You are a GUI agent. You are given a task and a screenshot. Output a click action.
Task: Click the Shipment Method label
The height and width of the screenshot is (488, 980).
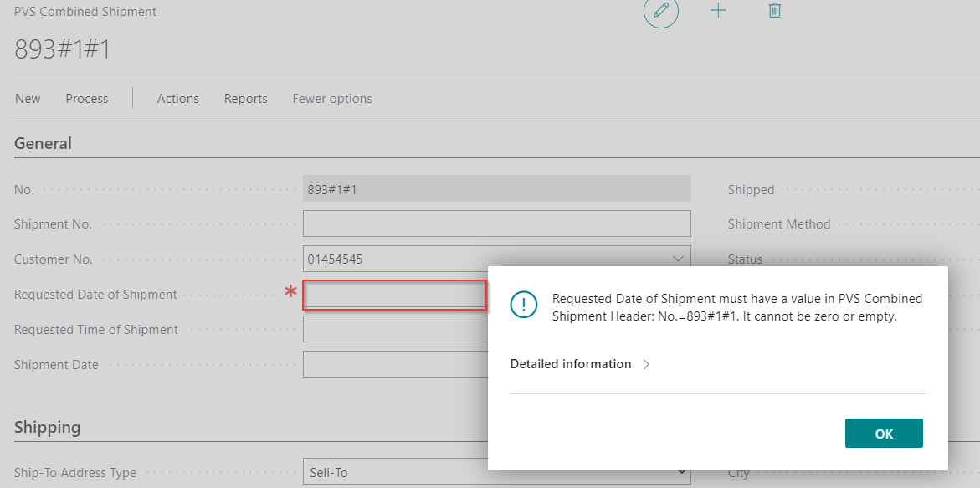779,224
